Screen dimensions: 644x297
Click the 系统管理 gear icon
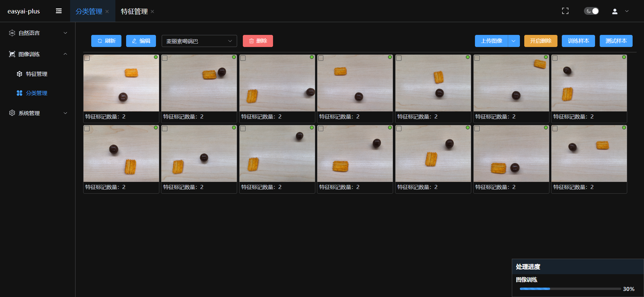(12, 113)
